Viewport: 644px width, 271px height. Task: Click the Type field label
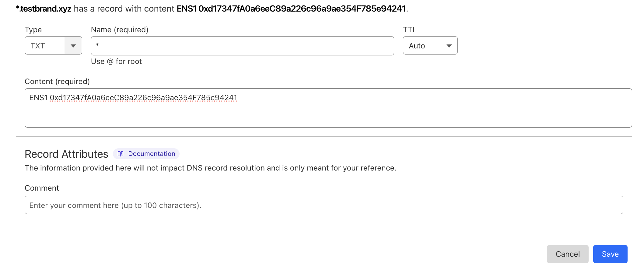point(33,30)
